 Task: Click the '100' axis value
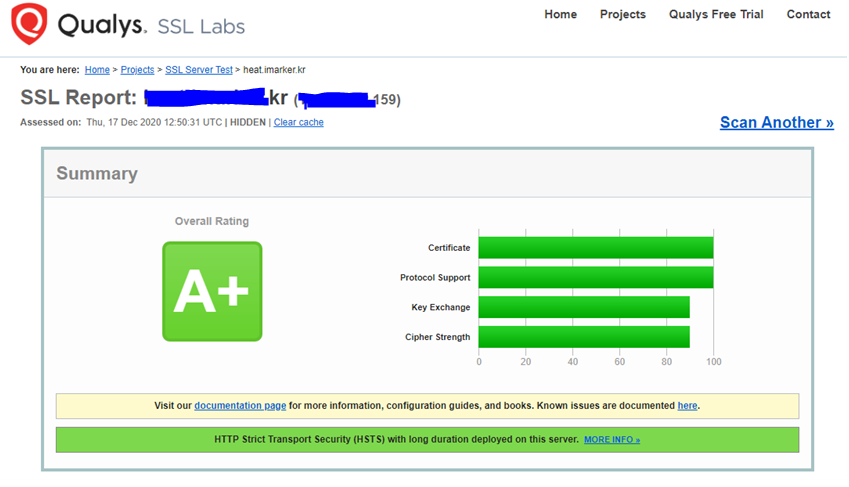[714, 362]
